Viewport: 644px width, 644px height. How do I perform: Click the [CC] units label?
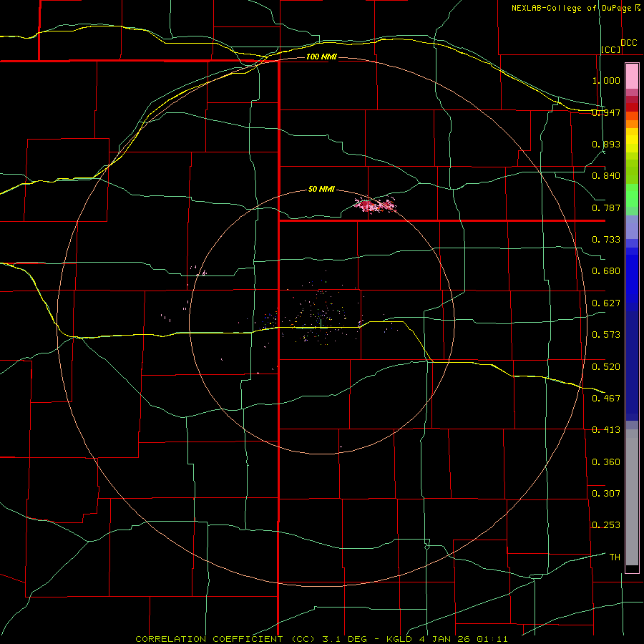[x=611, y=49]
